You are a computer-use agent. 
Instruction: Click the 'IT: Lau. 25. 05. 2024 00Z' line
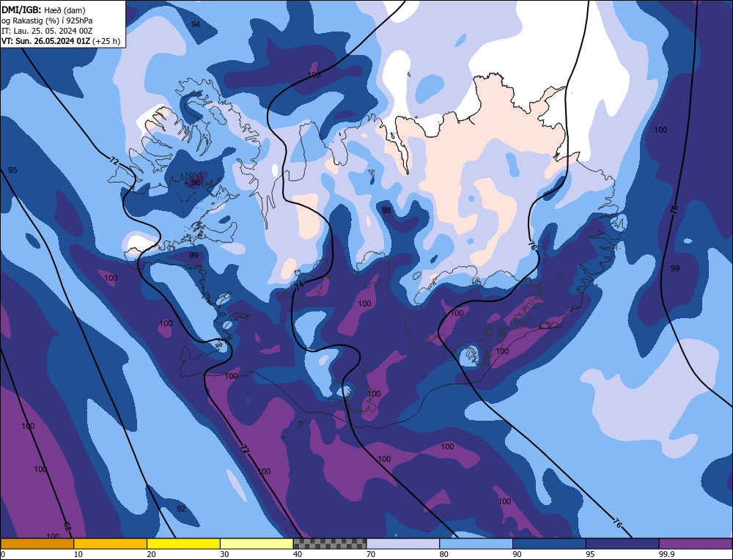tap(47, 31)
